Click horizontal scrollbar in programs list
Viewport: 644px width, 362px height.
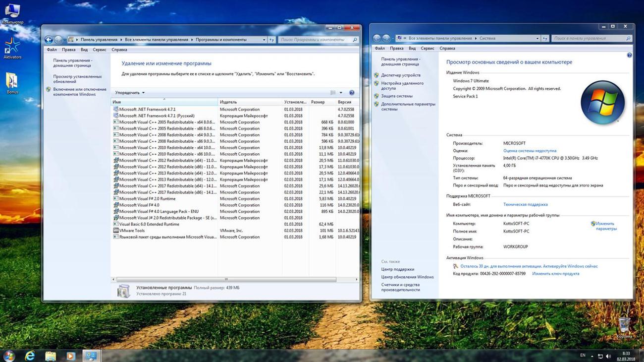point(226,280)
